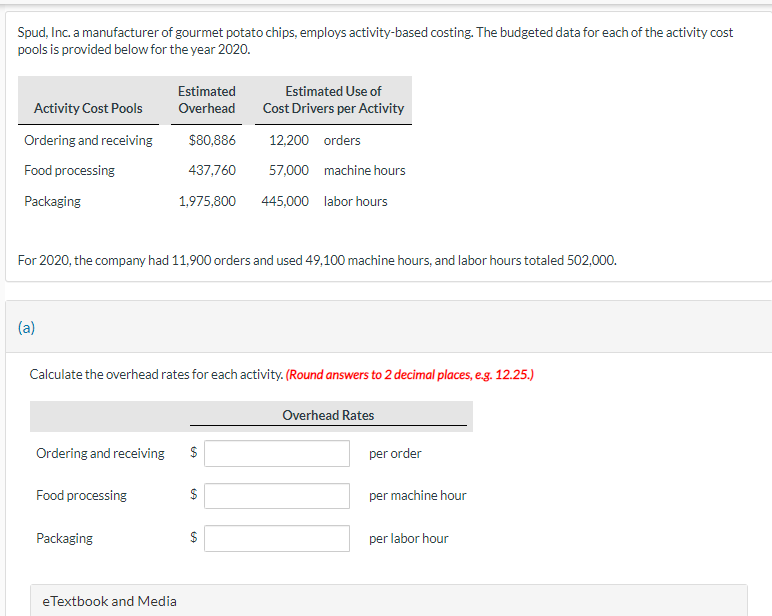The width and height of the screenshot is (772, 616).
Task: Click the 445,000 cost driver value
Action: 285,201
